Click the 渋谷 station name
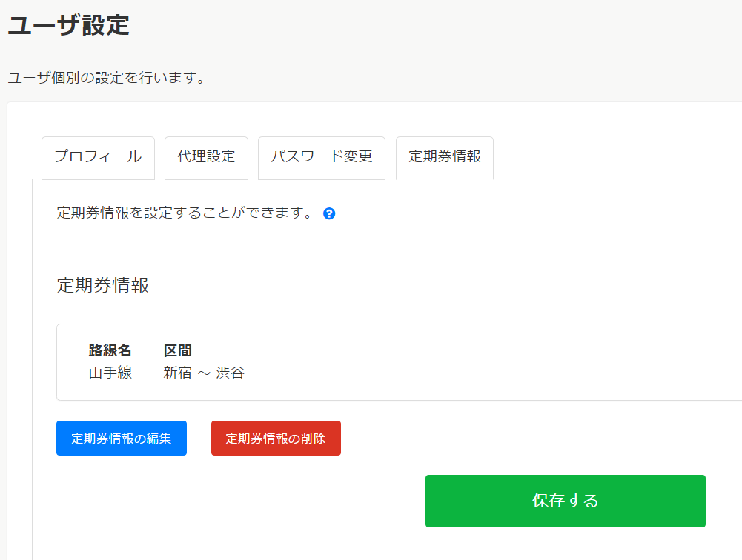Image resolution: width=742 pixels, height=560 pixels. 231,373
